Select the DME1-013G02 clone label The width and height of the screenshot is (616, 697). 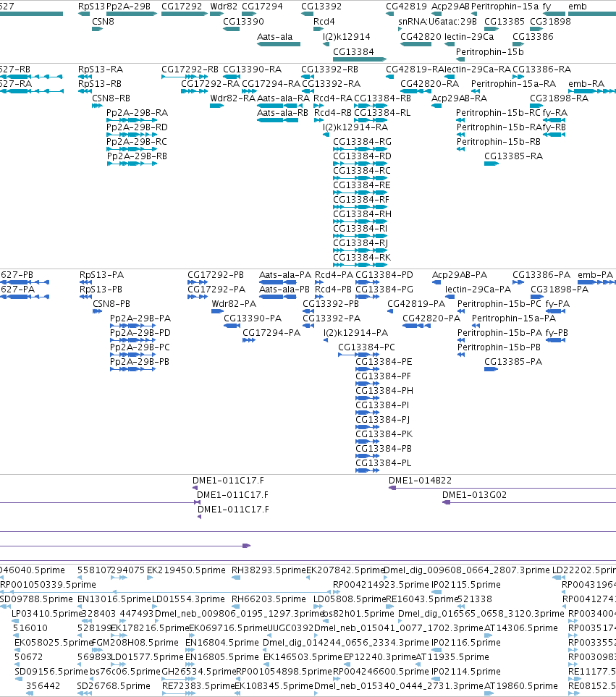coord(474,495)
